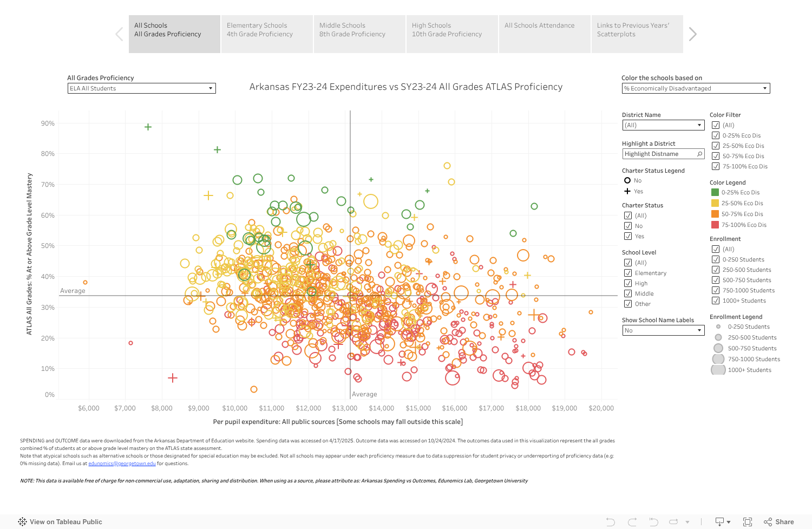
Task: Click the red plus mark near $8,000
Action: [173, 378]
